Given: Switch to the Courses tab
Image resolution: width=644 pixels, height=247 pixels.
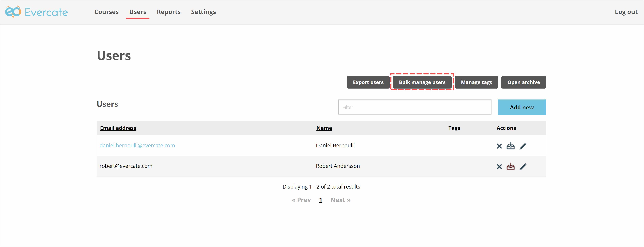Looking at the screenshot, I should [x=106, y=12].
